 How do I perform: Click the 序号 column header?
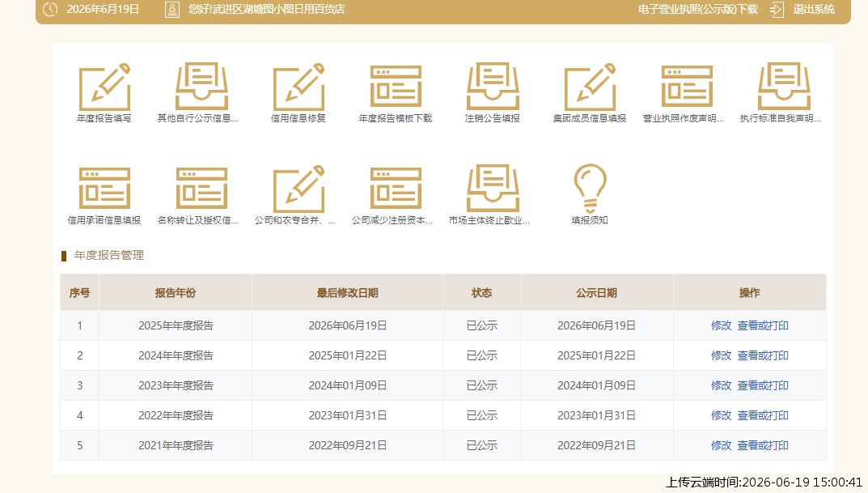click(x=80, y=292)
